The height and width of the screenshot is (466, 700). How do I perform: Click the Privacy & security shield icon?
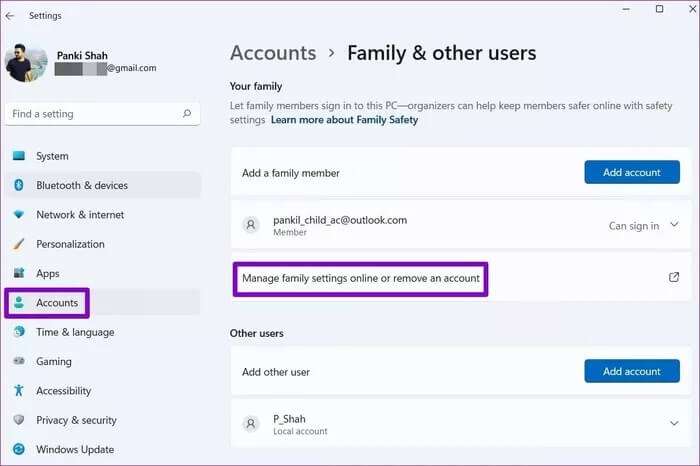19,420
